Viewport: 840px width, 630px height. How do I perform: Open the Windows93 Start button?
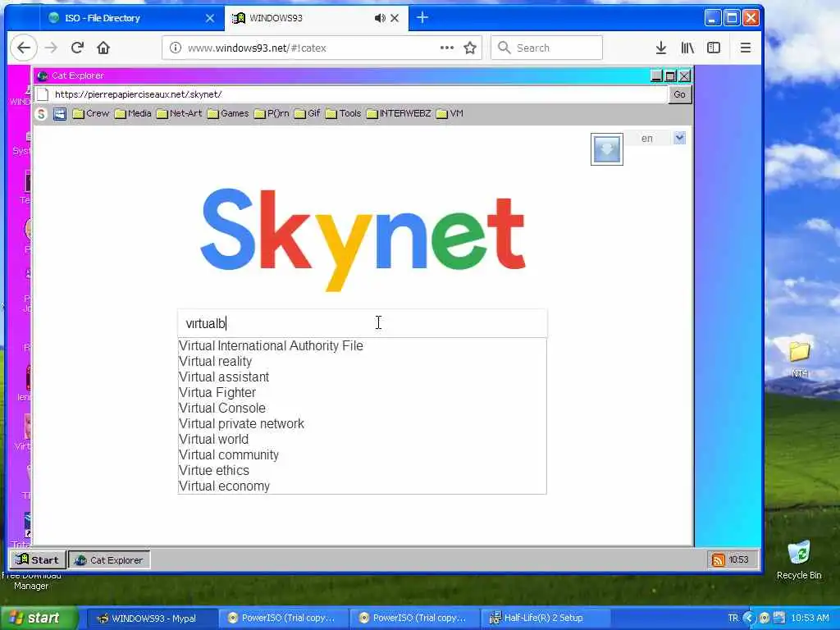38,559
